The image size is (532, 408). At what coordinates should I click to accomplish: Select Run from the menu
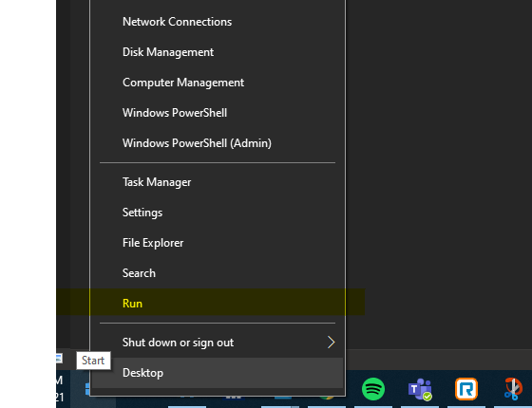[x=218, y=304]
